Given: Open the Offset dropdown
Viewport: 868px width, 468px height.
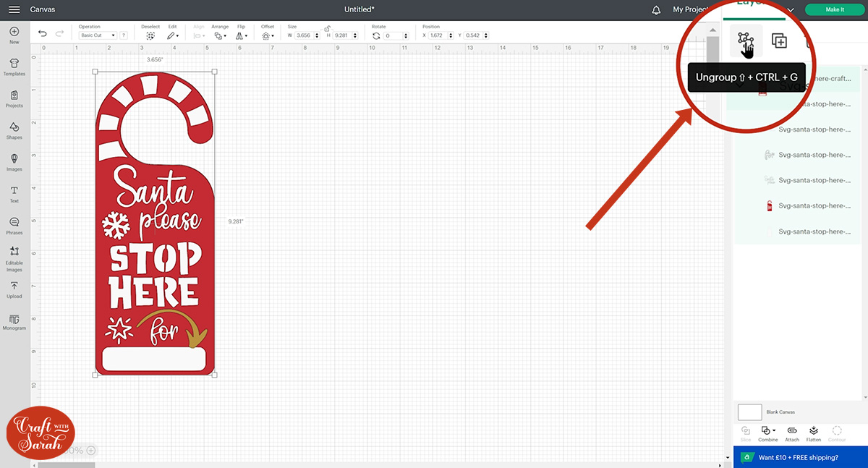Looking at the screenshot, I should [268, 35].
